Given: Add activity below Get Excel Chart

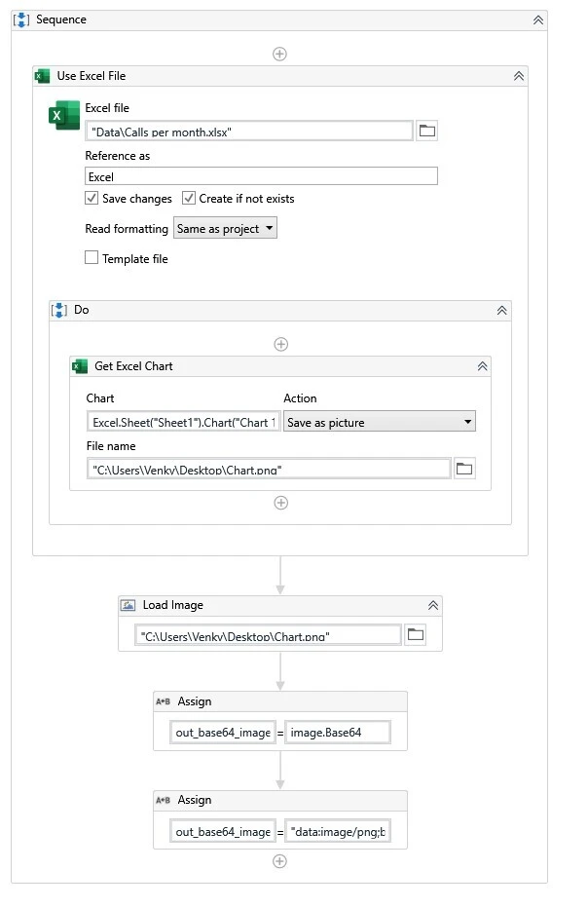Looking at the screenshot, I should (280, 503).
